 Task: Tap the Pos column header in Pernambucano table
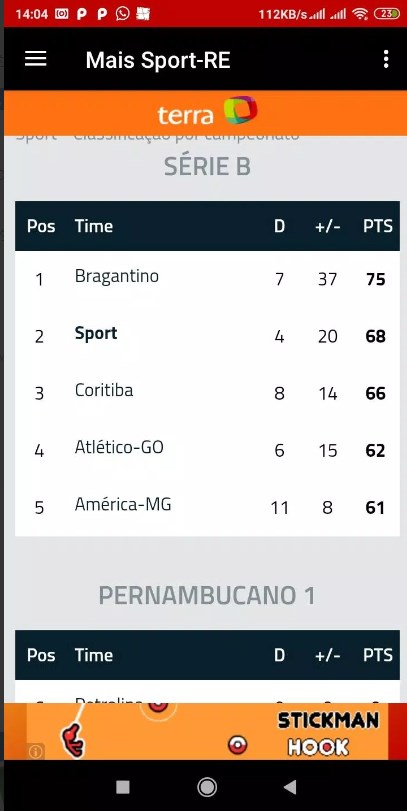click(x=41, y=655)
